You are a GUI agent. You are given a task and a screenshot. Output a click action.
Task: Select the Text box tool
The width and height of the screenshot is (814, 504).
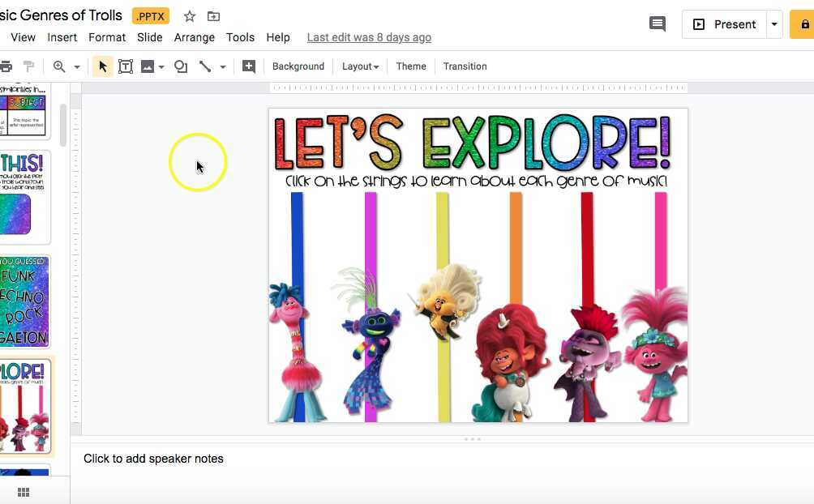[126, 66]
